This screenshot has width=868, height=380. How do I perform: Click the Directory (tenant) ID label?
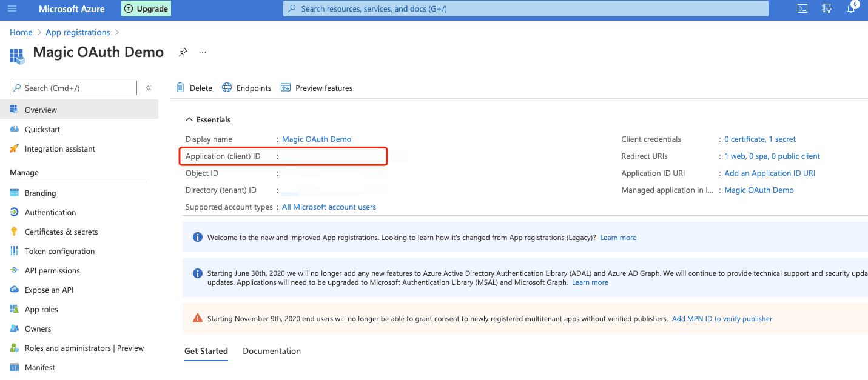pos(221,190)
